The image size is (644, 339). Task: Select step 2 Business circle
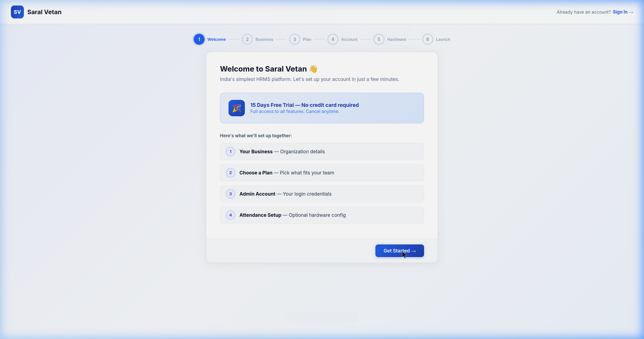247,39
